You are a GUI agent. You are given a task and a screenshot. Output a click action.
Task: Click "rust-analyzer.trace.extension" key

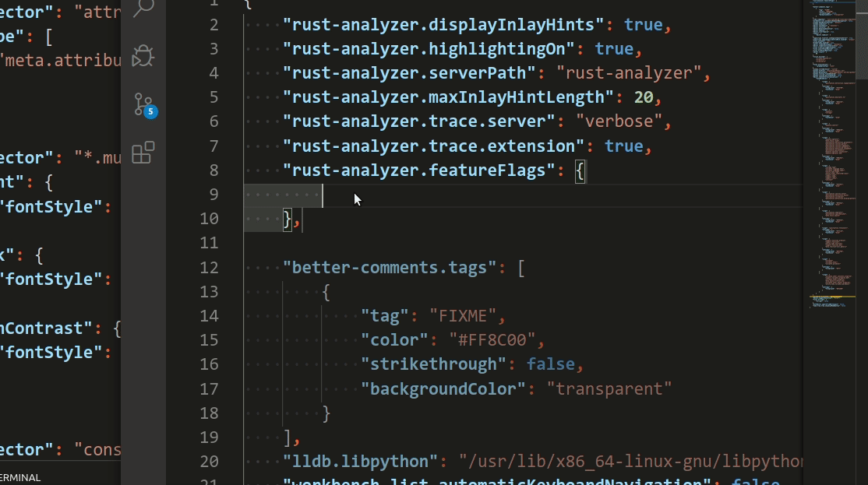(x=433, y=146)
